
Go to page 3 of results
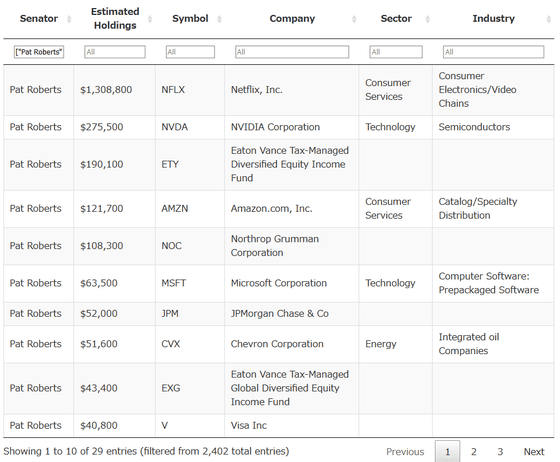[500, 452]
